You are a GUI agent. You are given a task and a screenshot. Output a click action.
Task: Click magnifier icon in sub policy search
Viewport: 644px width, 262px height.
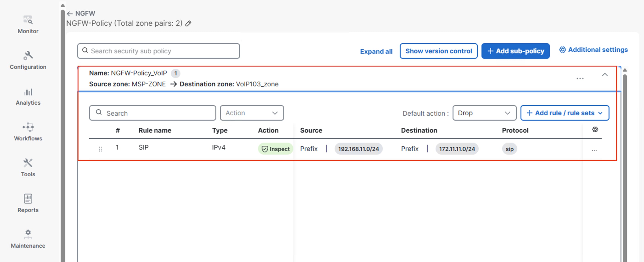(85, 50)
